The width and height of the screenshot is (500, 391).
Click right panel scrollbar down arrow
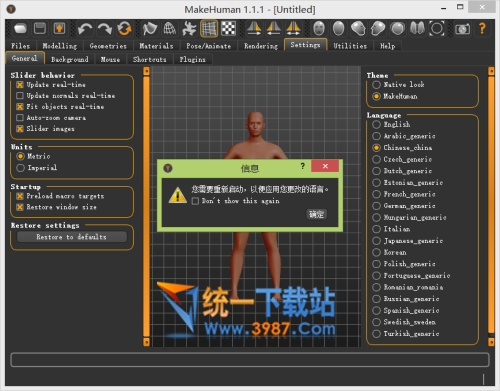pyautogui.click(x=491, y=342)
